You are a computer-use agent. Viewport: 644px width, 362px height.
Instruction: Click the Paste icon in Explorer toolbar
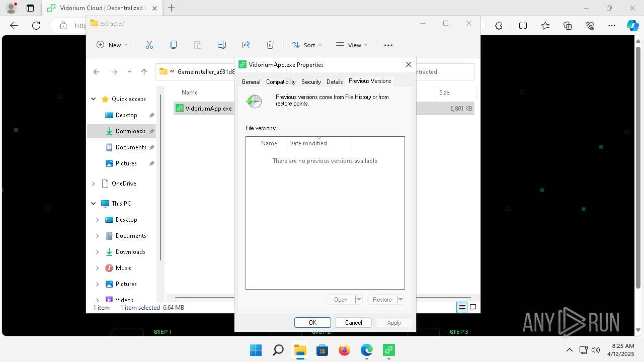point(198,45)
